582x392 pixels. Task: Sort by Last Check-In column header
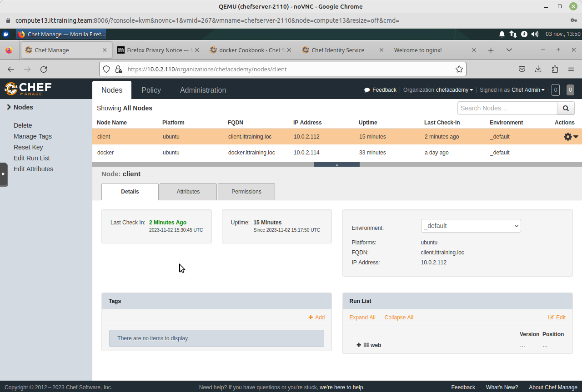[x=442, y=123]
